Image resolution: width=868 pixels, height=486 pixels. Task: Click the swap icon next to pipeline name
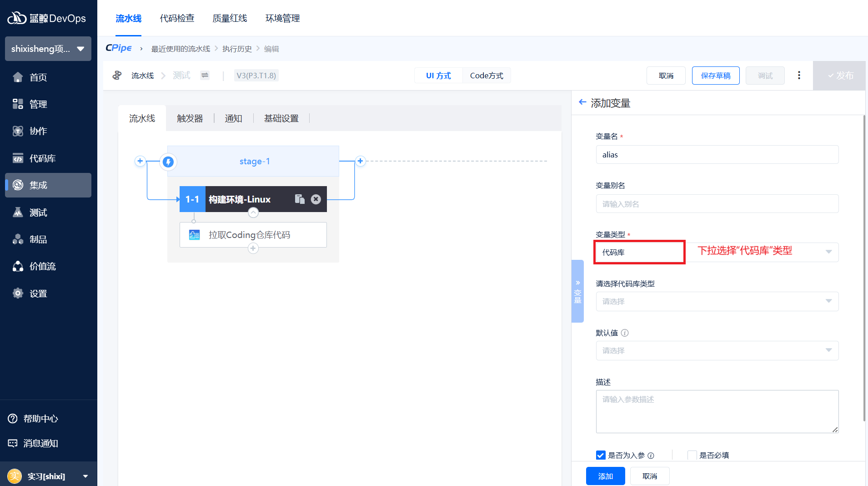[x=205, y=76]
